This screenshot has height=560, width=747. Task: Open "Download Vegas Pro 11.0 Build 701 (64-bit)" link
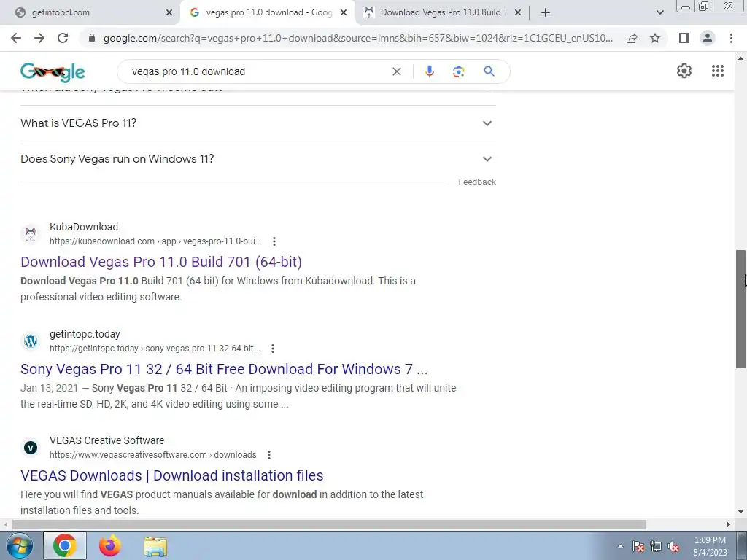(161, 262)
